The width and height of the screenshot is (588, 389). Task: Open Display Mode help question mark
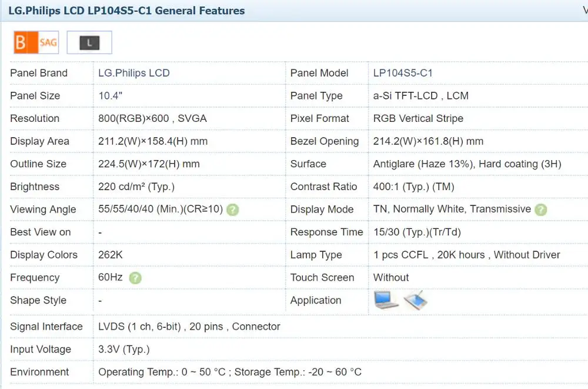tap(541, 210)
